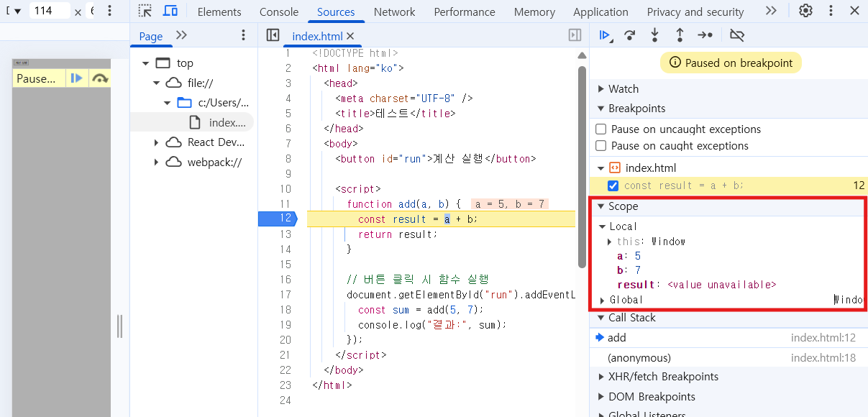Screen dimensions: 868x417
Task: Collapse index.html breakpoint group
Action: (601, 168)
